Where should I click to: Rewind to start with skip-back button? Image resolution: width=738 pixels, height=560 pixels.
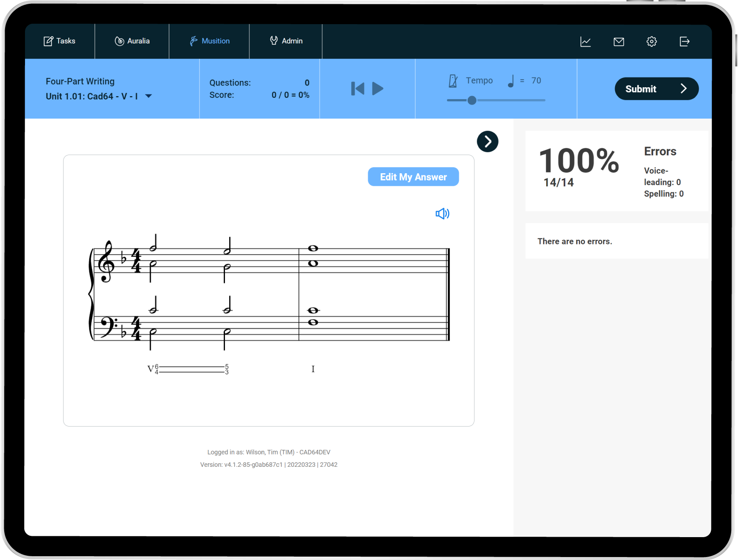click(x=358, y=89)
